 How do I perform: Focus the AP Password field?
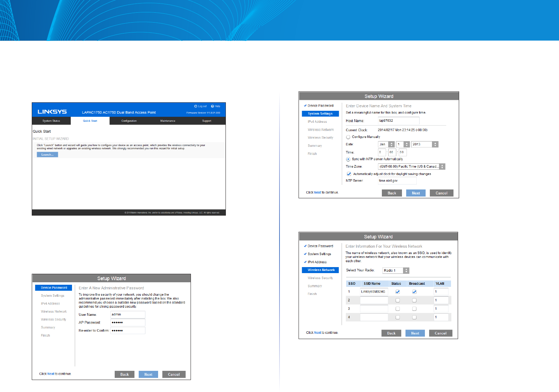click(x=128, y=322)
